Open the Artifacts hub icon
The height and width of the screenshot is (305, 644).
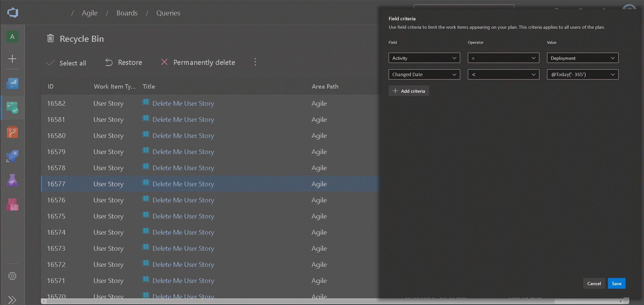coord(12,204)
